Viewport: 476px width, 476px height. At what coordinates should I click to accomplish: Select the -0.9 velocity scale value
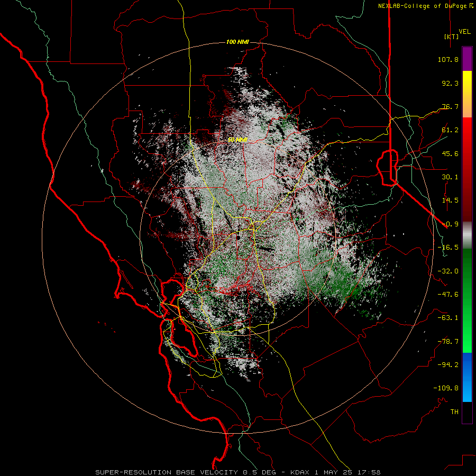click(x=450, y=224)
